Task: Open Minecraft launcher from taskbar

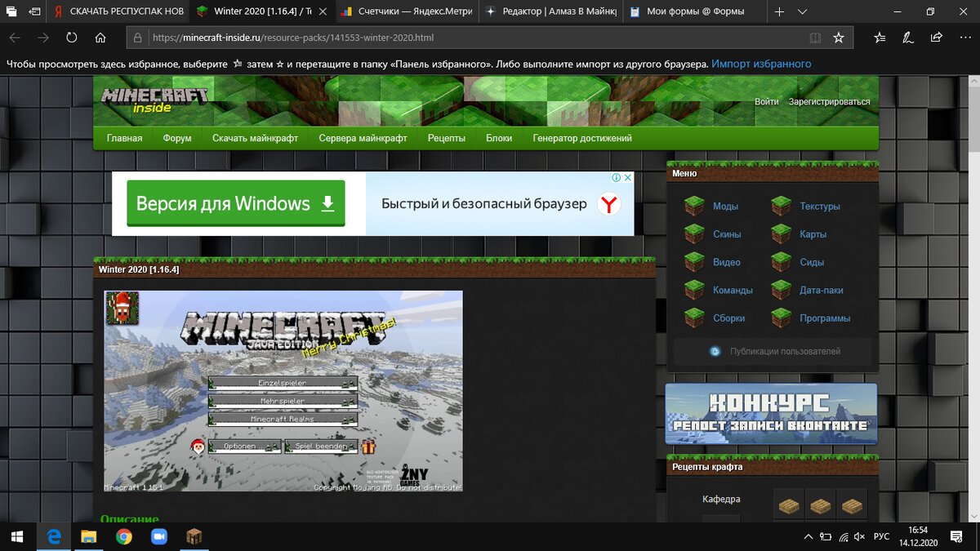Action: tap(194, 536)
